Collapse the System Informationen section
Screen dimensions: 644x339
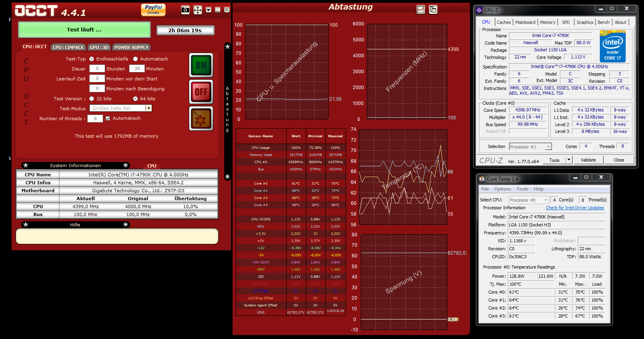(x=126, y=165)
